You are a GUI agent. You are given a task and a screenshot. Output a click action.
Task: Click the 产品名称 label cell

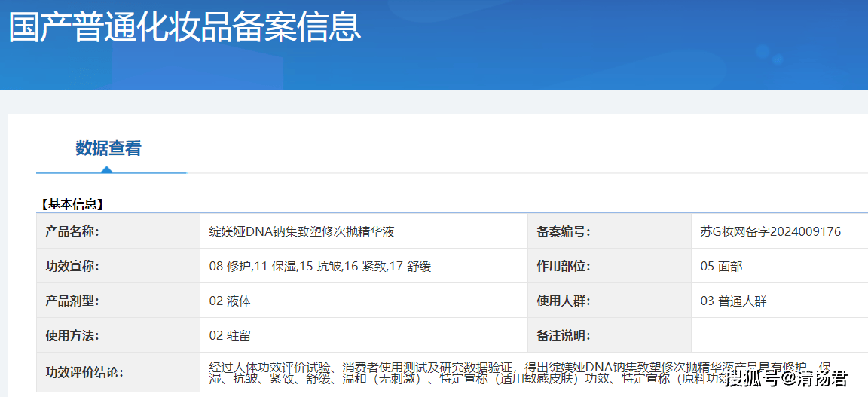[118, 231]
